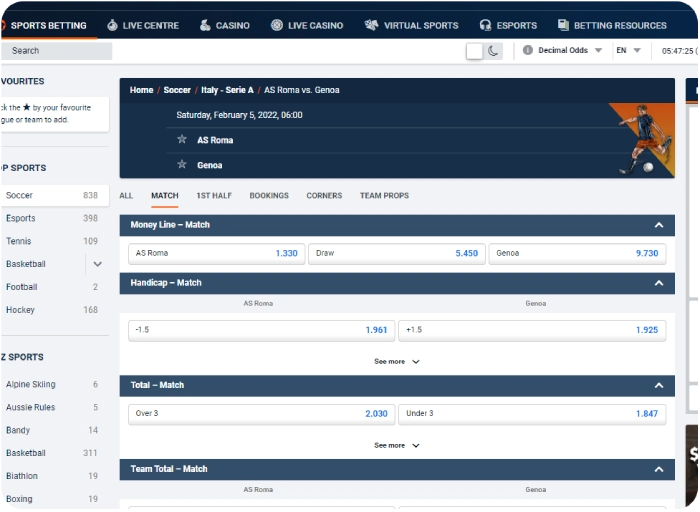Viewport: 700px width, 512px height.
Task: Click the Virtual Sports icon
Action: click(x=371, y=25)
